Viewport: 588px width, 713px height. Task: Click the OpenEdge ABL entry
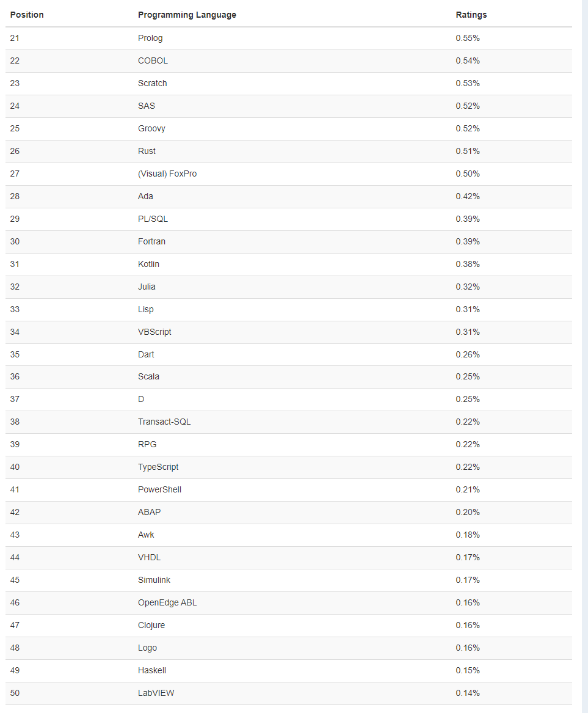167,603
